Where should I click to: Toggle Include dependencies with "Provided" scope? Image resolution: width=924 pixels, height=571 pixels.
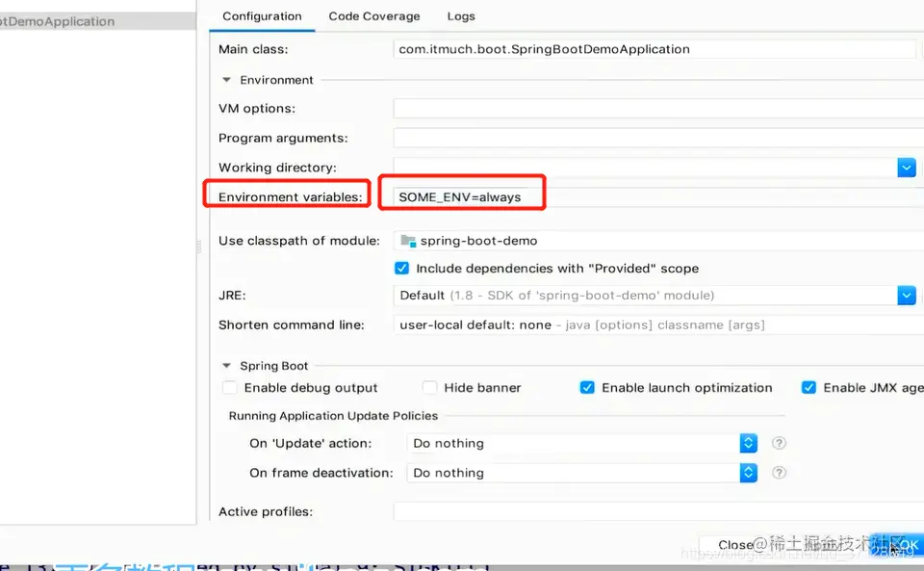pyautogui.click(x=402, y=268)
